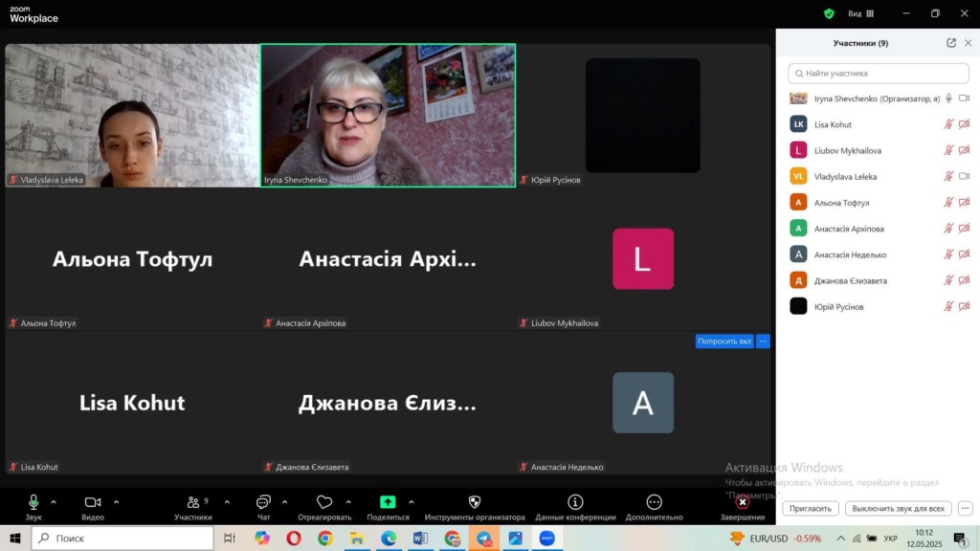The height and width of the screenshot is (551, 980).
Task: Click Iryna Shevchenko's camera icon in list
Action: (x=965, y=99)
